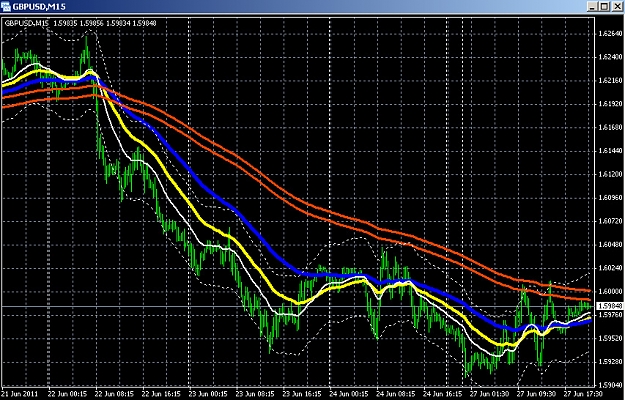Click the 1.61920 price axis label
Screen dimensions: 625x400
click(x=610, y=104)
